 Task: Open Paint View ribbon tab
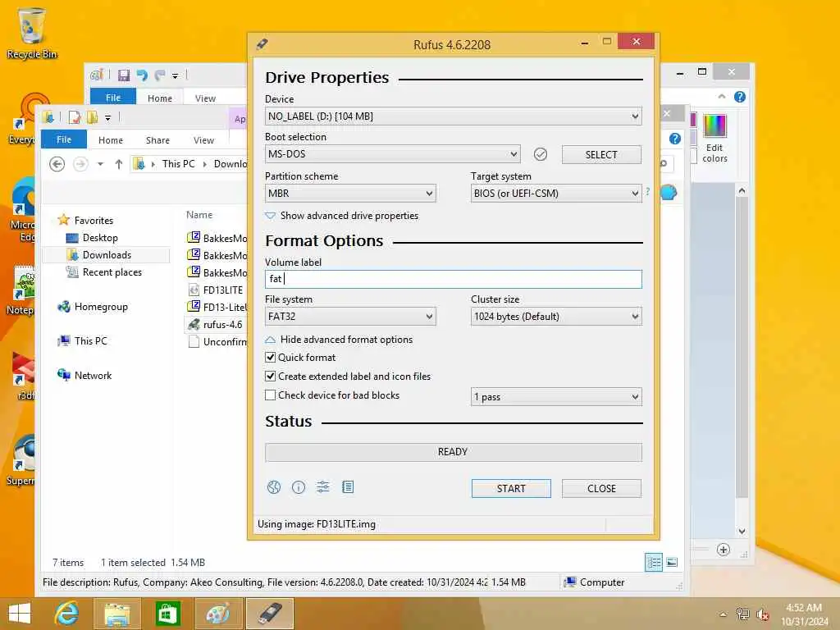(x=205, y=98)
